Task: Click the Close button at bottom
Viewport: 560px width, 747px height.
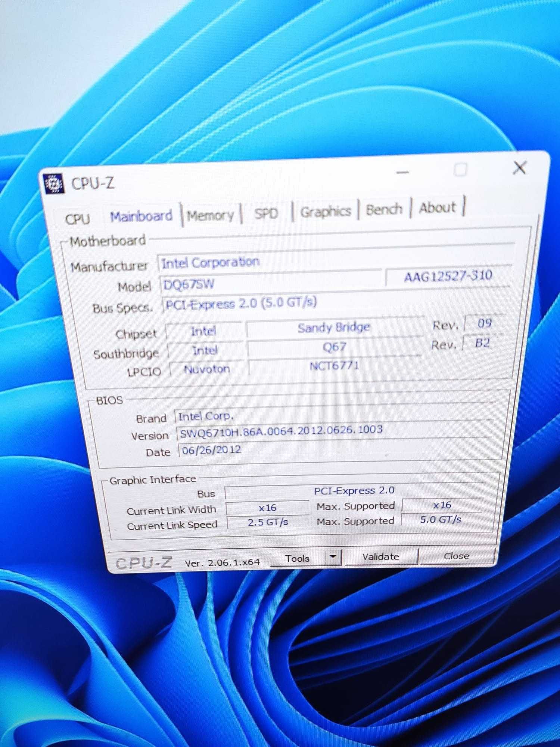Action: [x=457, y=556]
